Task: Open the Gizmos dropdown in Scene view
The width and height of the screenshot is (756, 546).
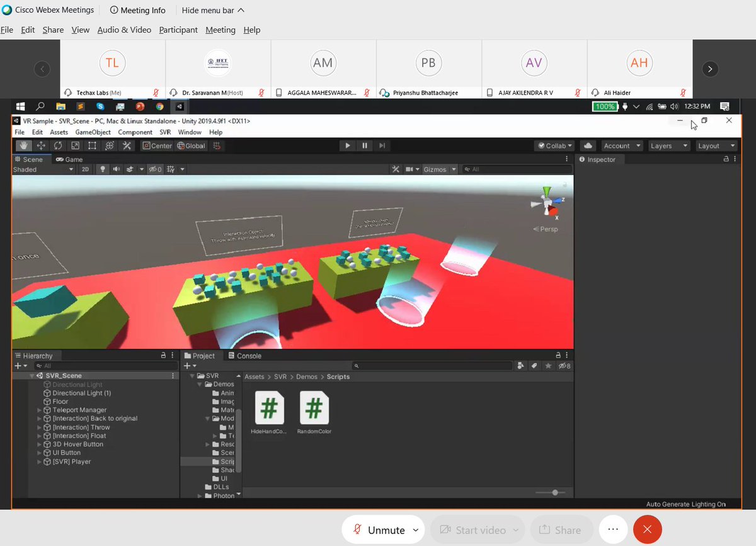Action: (x=439, y=169)
